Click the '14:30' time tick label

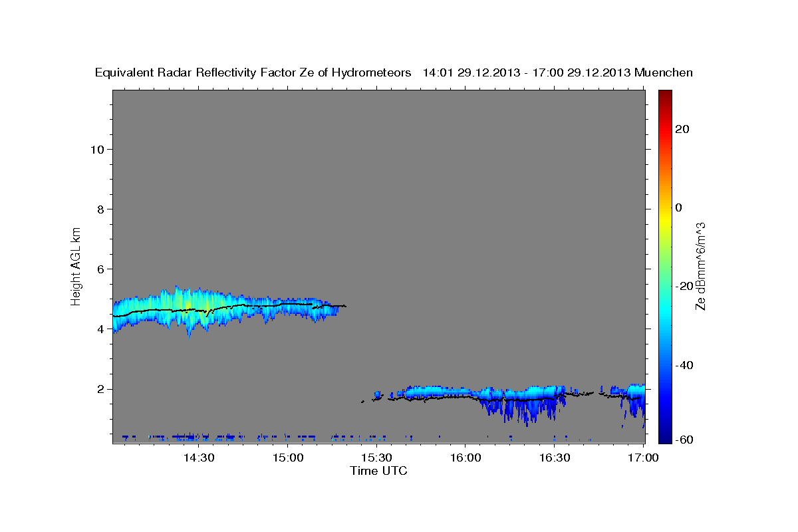198,458
